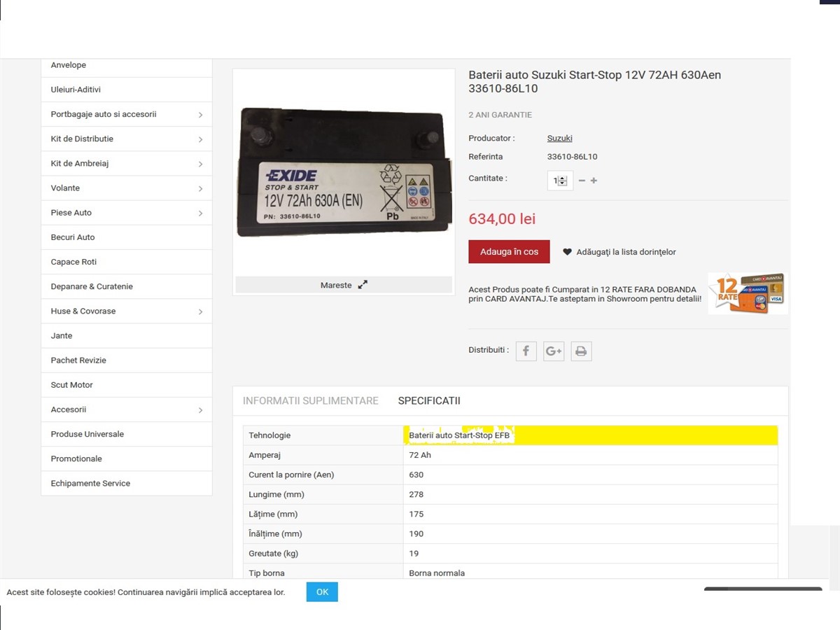The height and width of the screenshot is (630, 840).
Task: Click the 2 ANI GARANTIE text
Action: coord(500,115)
